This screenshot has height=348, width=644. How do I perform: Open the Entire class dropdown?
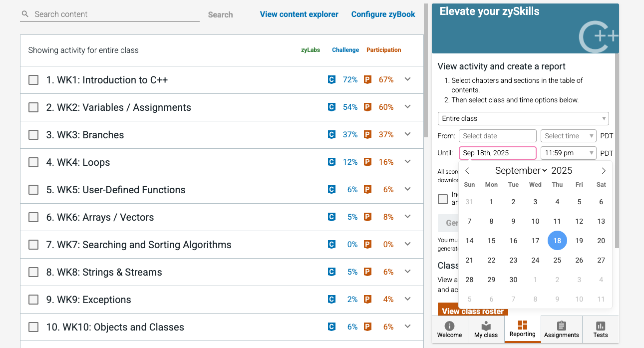523,118
